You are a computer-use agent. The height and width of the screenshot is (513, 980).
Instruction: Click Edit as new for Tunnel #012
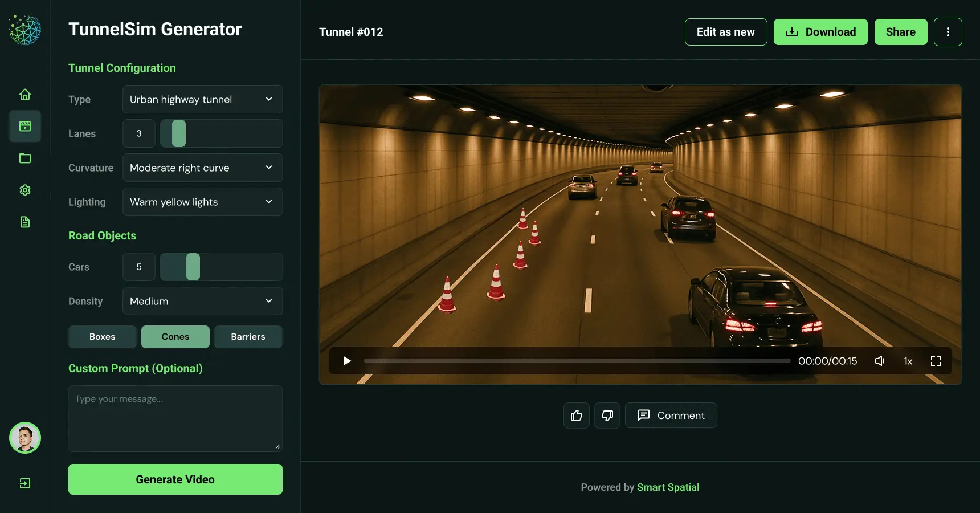coord(725,32)
